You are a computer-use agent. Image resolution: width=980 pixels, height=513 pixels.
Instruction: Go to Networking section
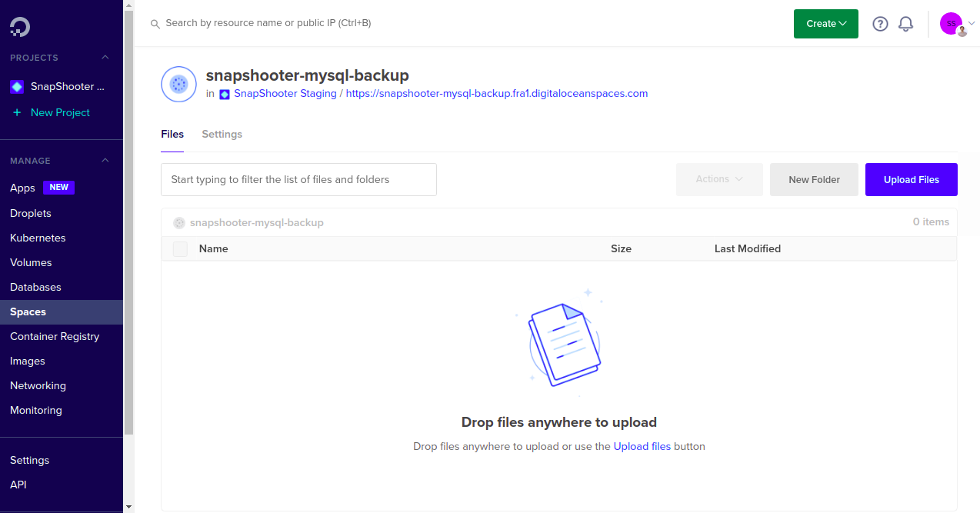point(38,385)
